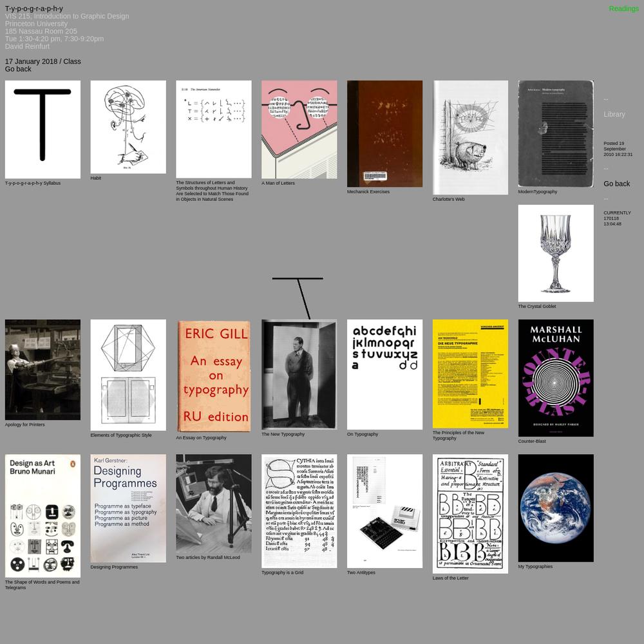Image resolution: width=644 pixels, height=644 pixels.
Task: Open Elements of Typographic Style diagram
Action: tap(128, 375)
